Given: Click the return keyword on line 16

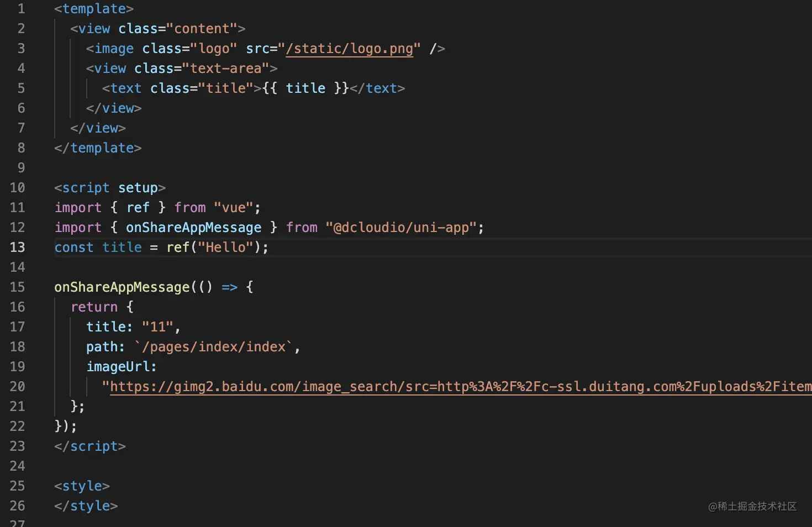Looking at the screenshot, I should (x=94, y=307).
